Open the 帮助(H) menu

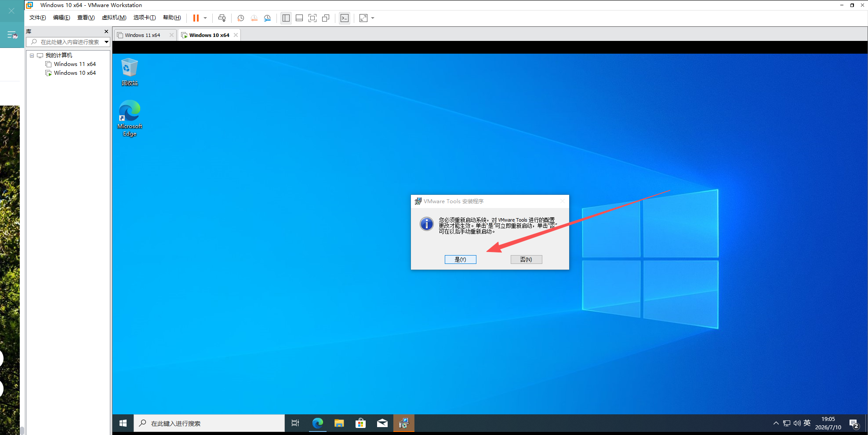pos(172,18)
